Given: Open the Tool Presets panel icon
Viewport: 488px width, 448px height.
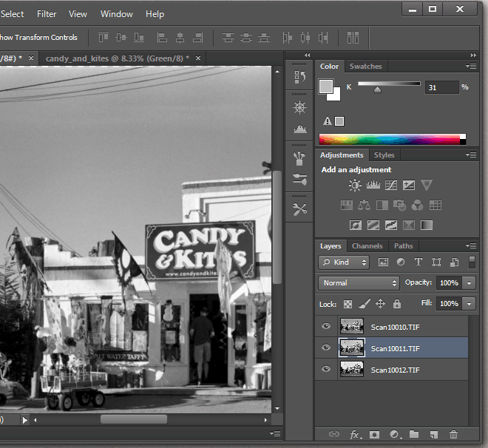Looking at the screenshot, I should (299, 209).
